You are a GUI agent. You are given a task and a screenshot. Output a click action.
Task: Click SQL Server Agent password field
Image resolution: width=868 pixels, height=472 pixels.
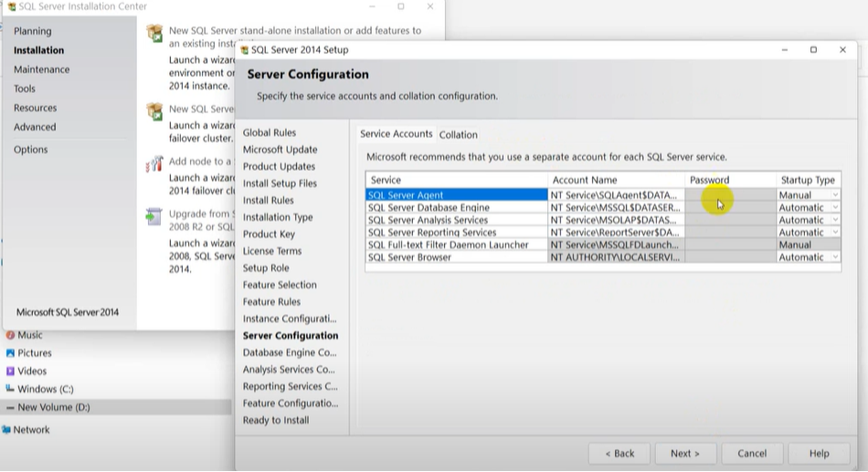click(x=730, y=195)
